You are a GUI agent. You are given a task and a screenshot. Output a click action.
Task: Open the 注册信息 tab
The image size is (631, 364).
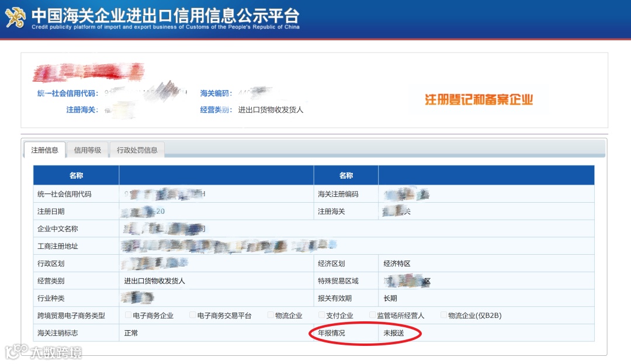(44, 150)
